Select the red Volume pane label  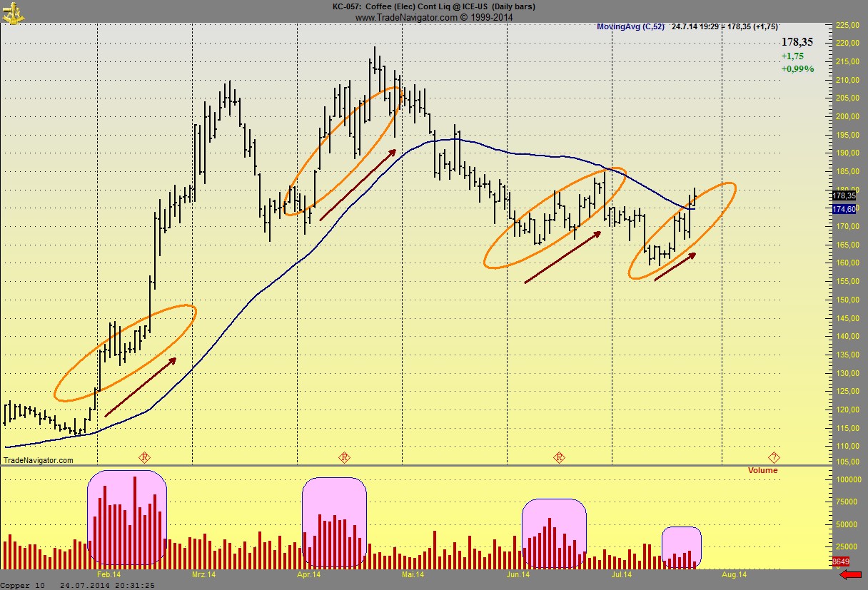pyautogui.click(x=762, y=470)
